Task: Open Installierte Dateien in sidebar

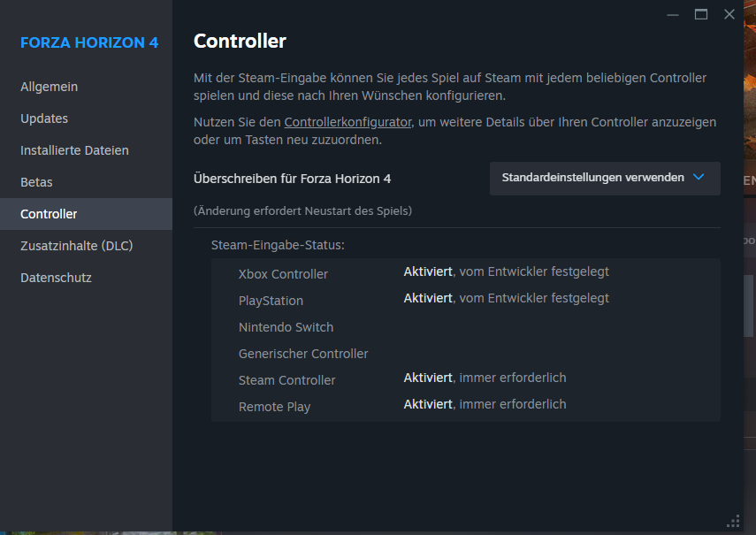Action: (74, 150)
